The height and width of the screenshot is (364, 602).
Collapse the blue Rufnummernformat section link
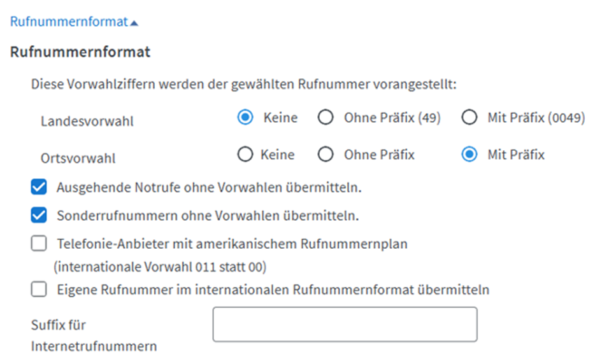tap(69, 22)
